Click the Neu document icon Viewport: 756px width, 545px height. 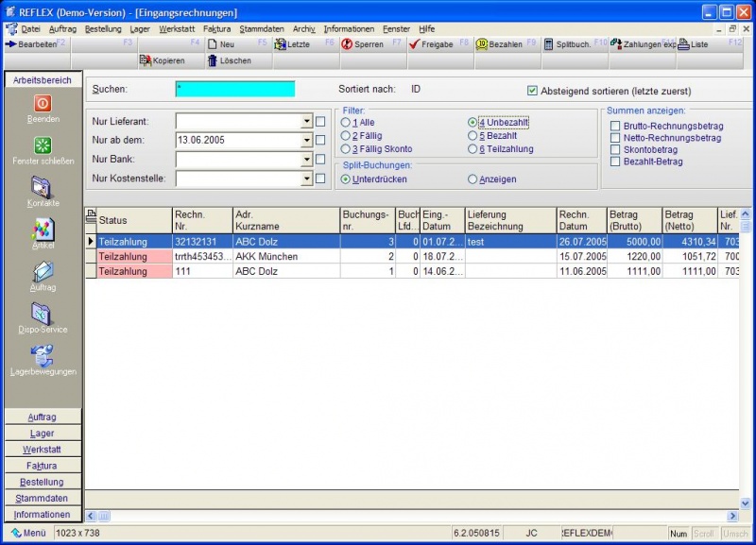click(212, 44)
